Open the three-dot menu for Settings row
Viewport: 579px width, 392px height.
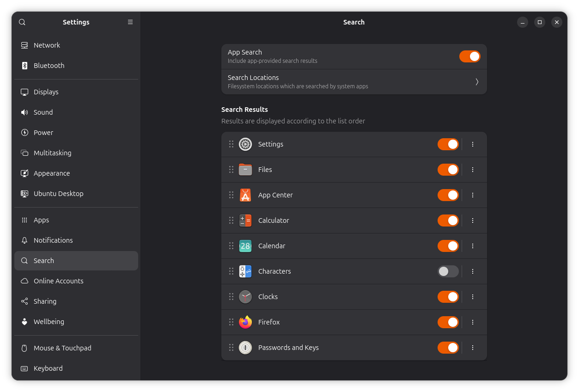473,144
